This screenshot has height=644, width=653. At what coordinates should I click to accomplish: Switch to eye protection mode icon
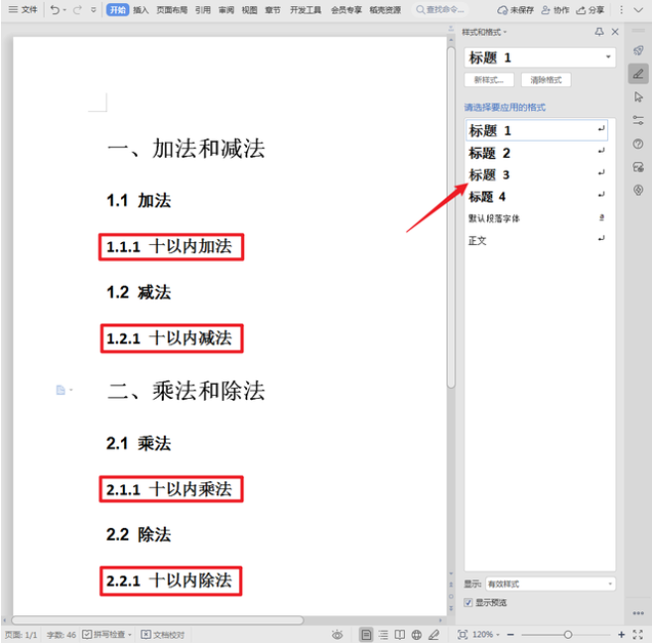click(x=337, y=634)
